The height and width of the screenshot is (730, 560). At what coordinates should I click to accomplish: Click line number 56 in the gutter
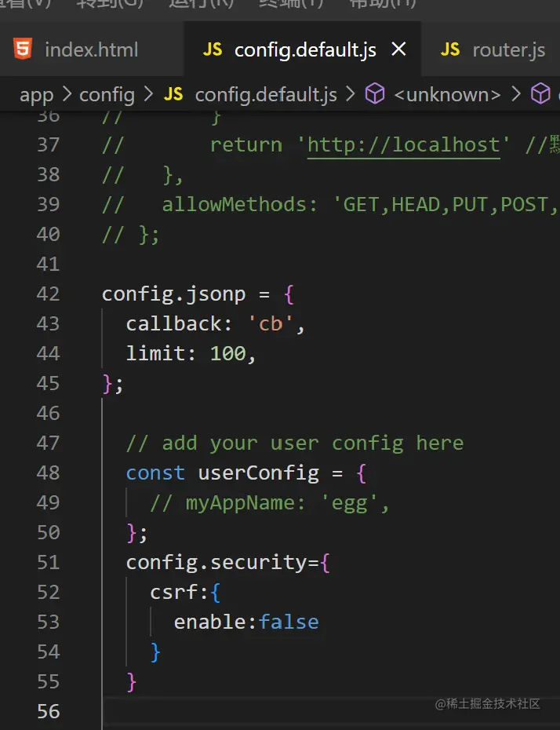pyautogui.click(x=49, y=711)
